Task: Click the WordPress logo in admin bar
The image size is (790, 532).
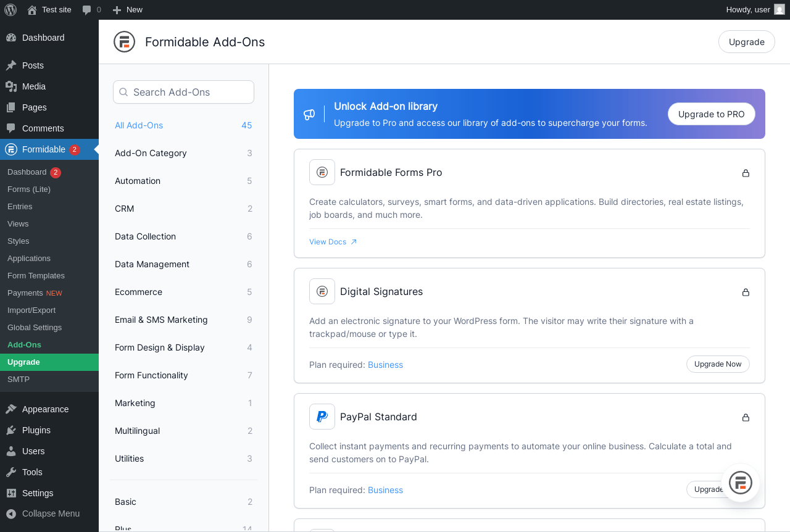Action: [x=10, y=10]
